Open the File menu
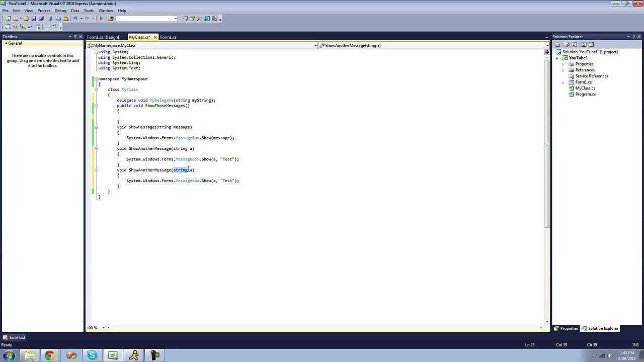Viewport: 644px width, 362px height. (x=5, y=11)
